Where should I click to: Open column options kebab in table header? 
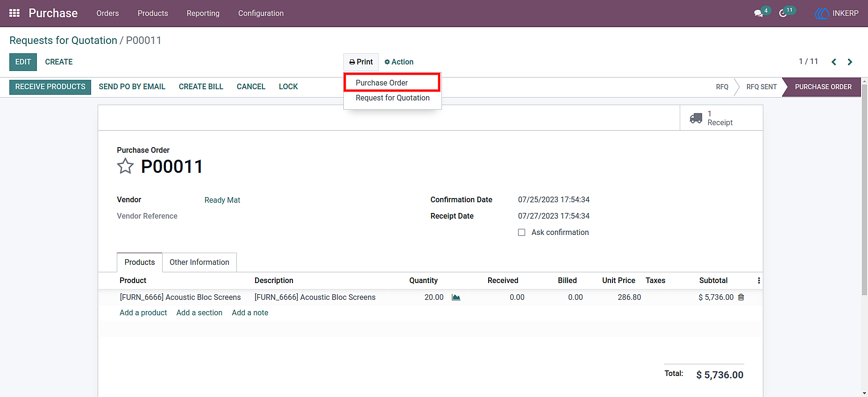click(759, 280)
